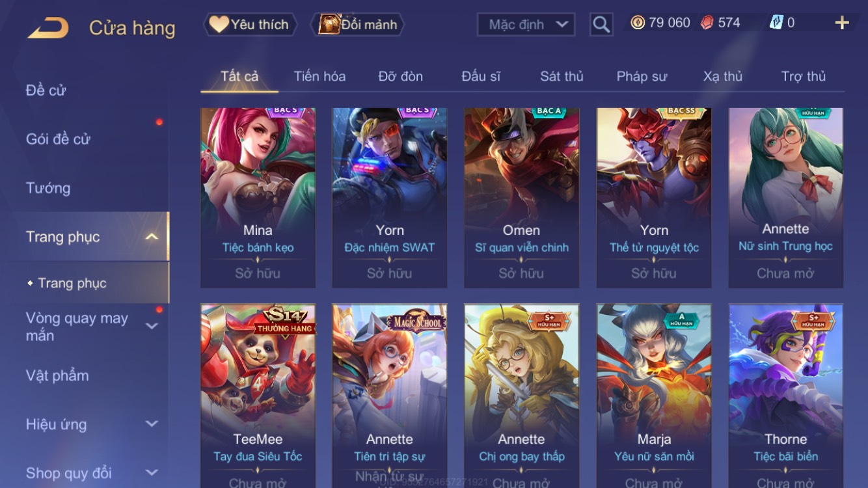Select Mina Tiệc bánh kẹo skin card
This screenshot has width=868, height=488.
[x=258, y=198]
